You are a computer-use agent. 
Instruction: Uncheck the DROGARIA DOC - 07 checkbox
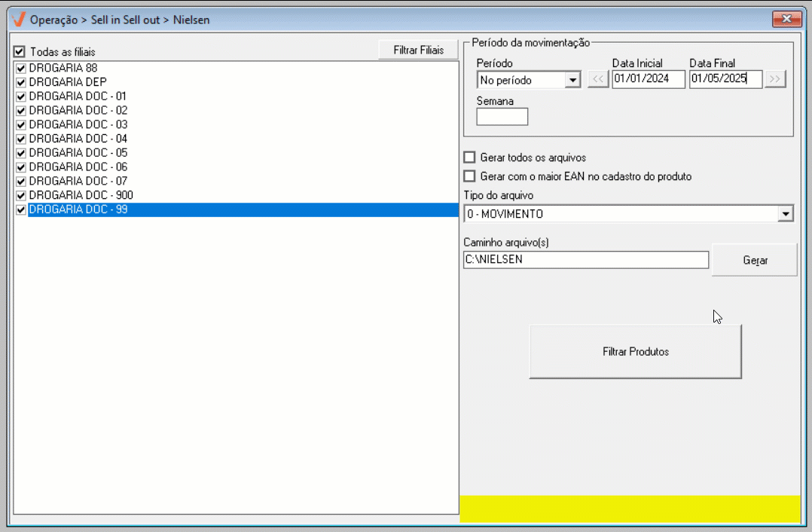21,182
